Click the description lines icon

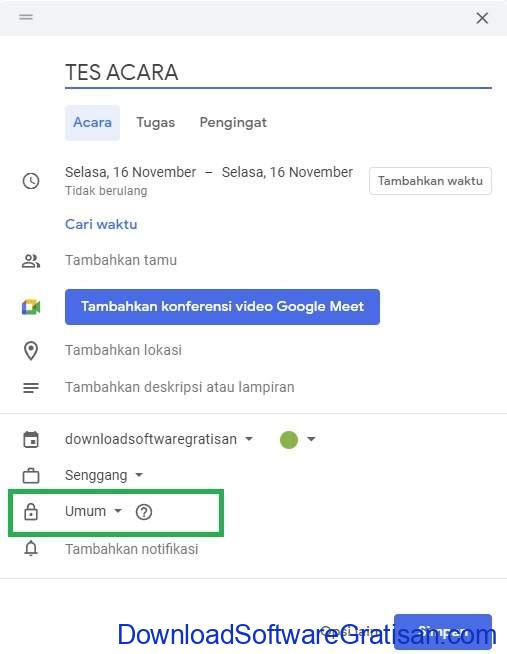tap(31, 388)
